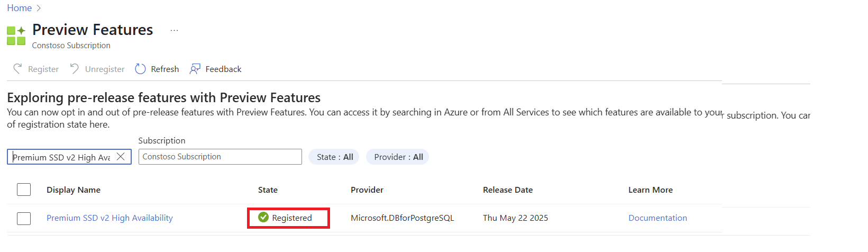Open the Provider : All filter
Image resolution: width=868 pixels, height=252 pixels.
(x=398, y=157)
